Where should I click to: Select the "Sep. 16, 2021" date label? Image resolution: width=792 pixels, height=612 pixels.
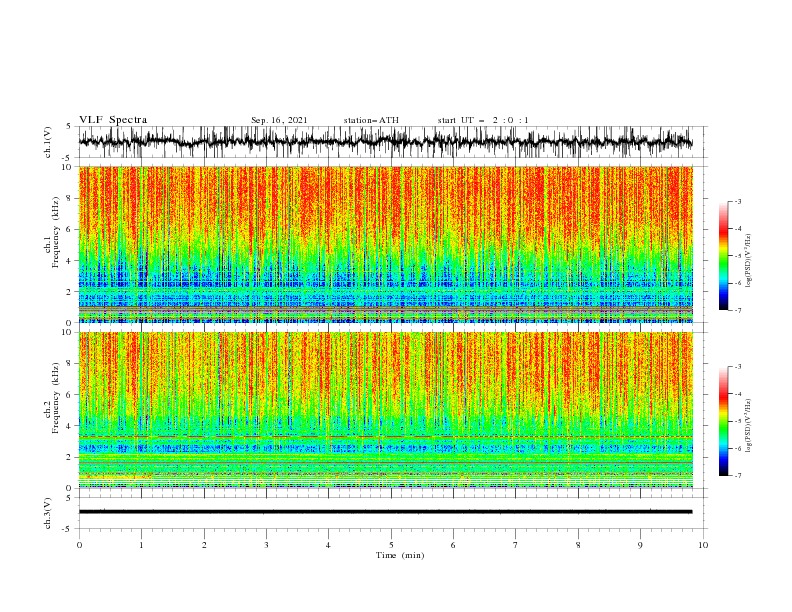tap(279, 120)
